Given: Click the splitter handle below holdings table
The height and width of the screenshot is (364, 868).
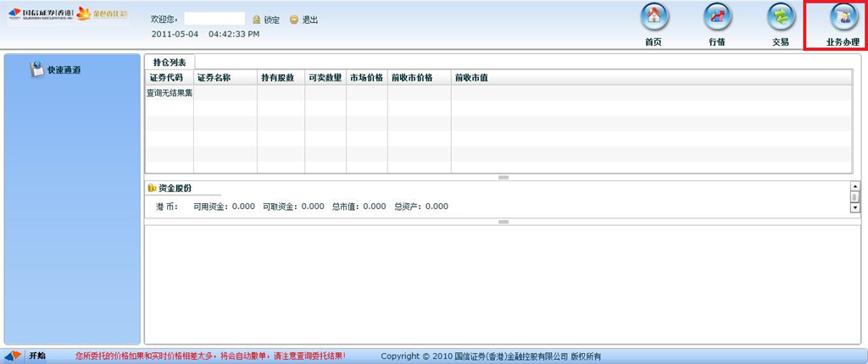Looking at the screenshot, I should pyautogui.click(x=504, y=177).
